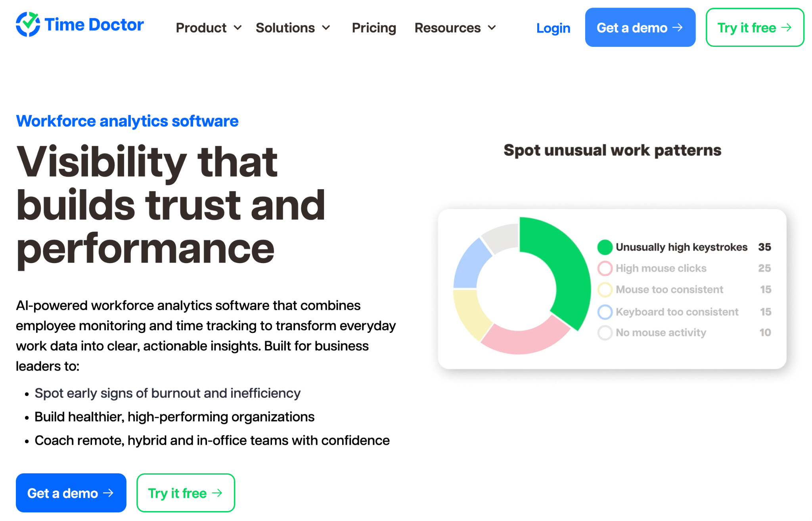Select the Keyboard too consistent legend circle
The width and height of the screenshot is (812, 521).
click(605, 312)
